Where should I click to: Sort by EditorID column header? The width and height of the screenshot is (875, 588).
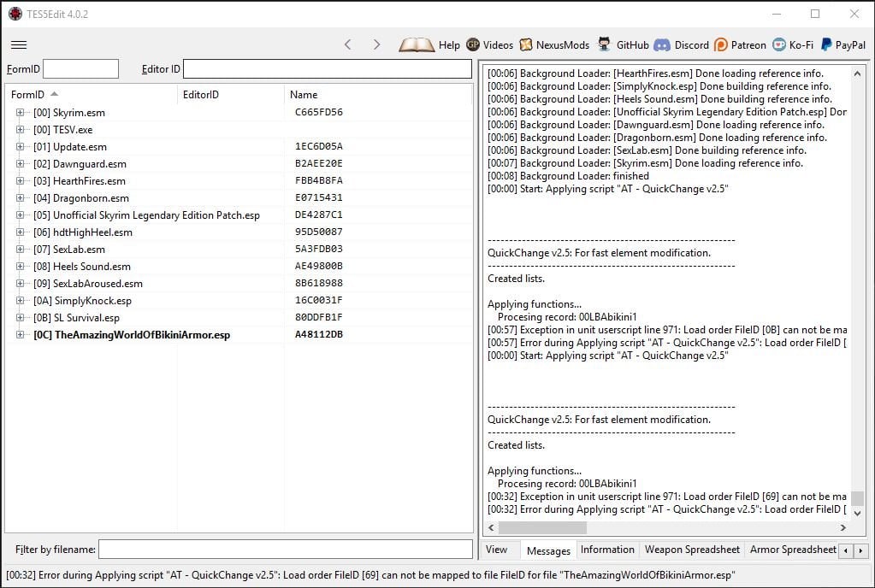(x=231, y=94)
